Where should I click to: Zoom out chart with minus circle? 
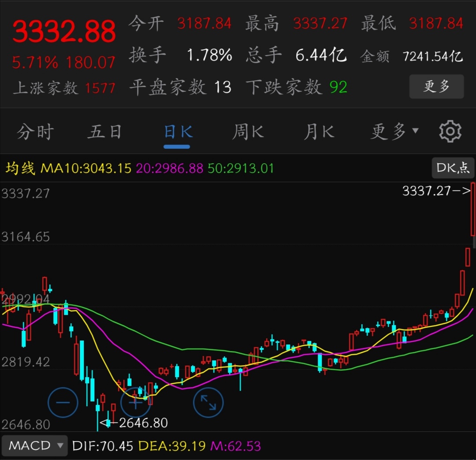(63, 403)
